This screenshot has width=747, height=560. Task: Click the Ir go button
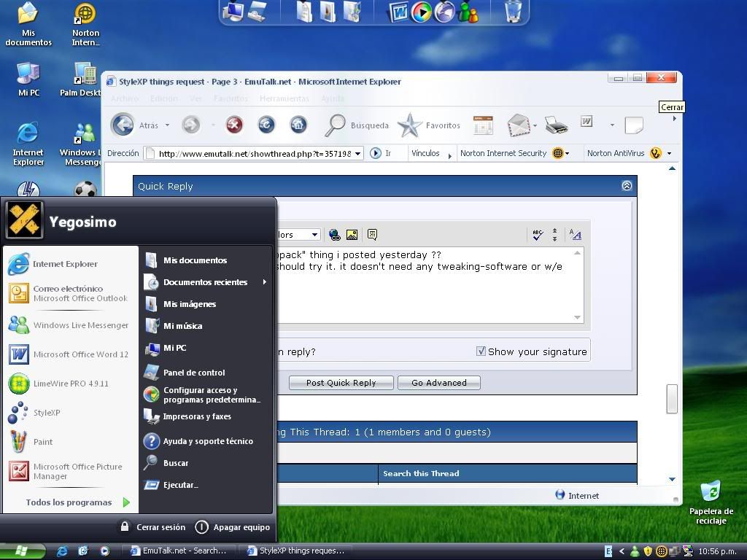click(x=381, y=153)
